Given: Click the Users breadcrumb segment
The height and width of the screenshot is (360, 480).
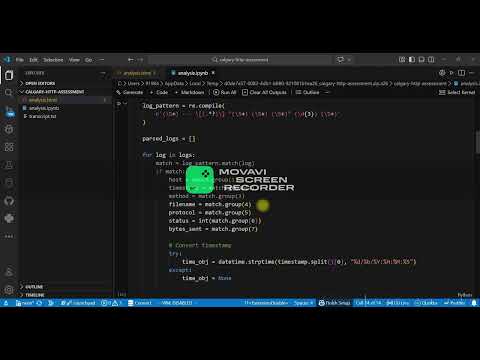Looking at the screenshot, I should click(x=133, y=83).
